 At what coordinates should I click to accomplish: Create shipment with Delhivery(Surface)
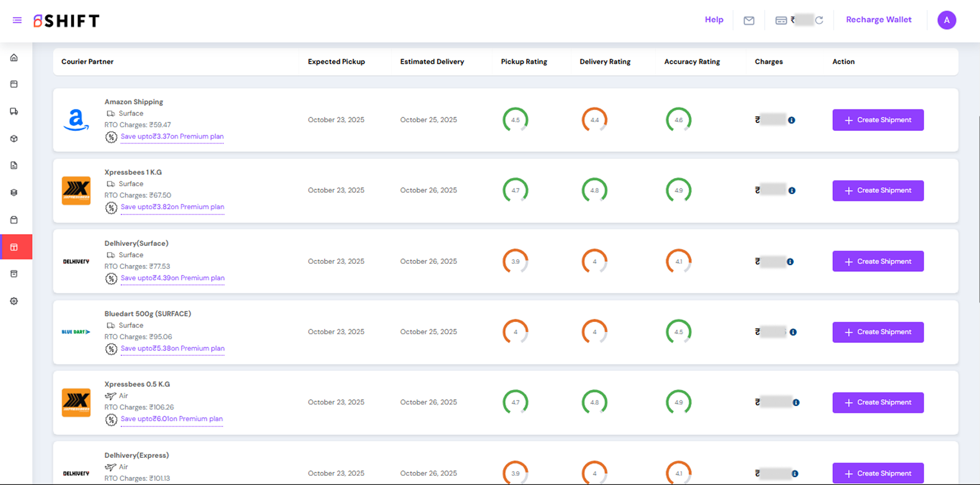tap(877, 261)
